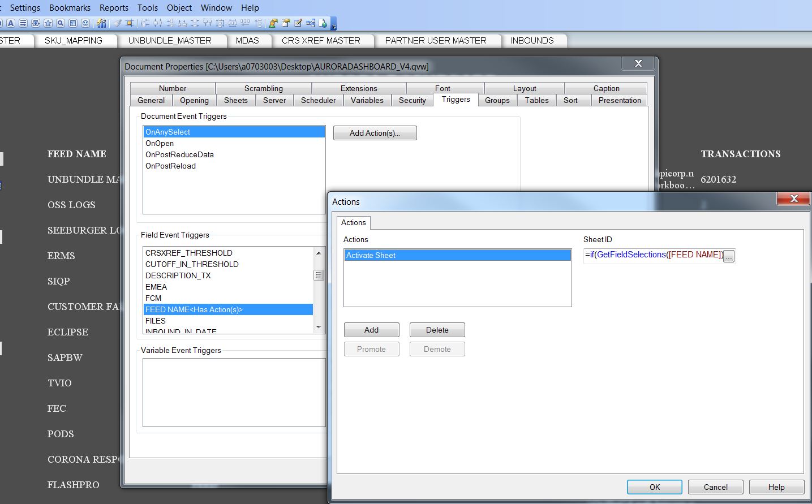
Task: Click the Help button in Actions dialog
Action: [776, 487]
